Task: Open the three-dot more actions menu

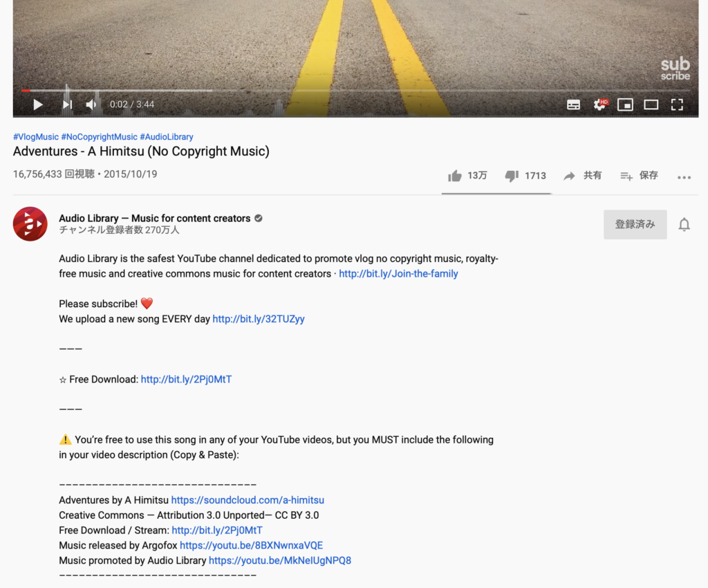Action: [x=684, y=177]
